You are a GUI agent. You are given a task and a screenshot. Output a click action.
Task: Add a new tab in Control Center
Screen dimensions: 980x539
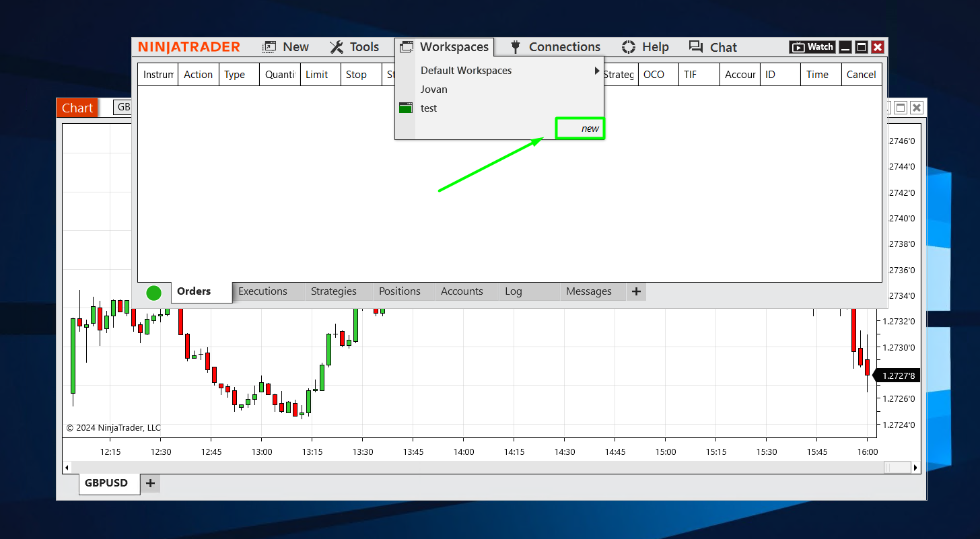coord(636,292)
